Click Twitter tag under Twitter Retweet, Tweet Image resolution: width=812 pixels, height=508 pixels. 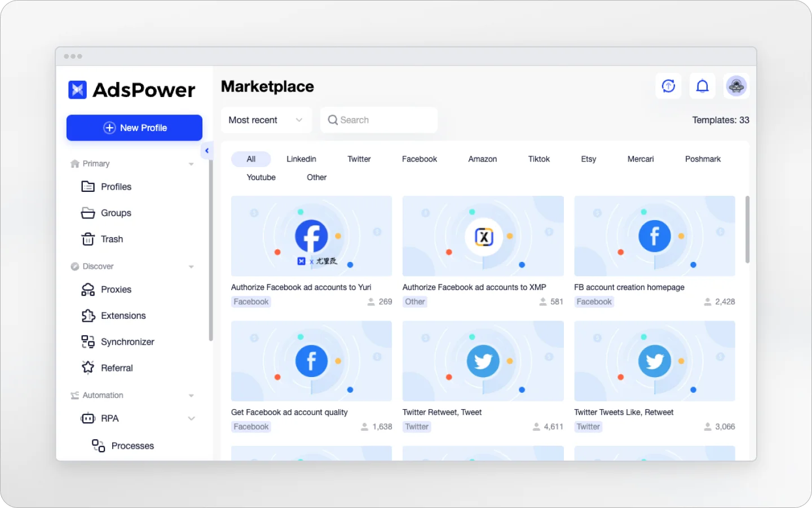(x=417, y=427)
